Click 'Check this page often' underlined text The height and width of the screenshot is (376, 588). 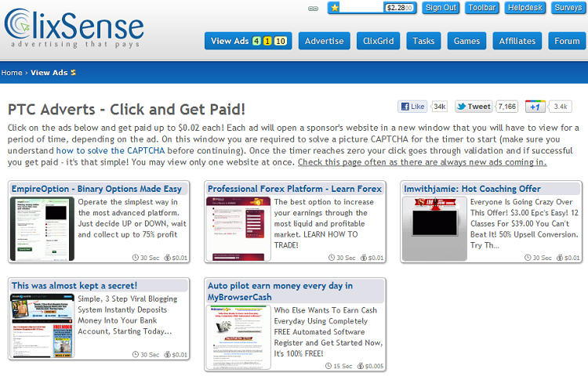click(423, 162)
